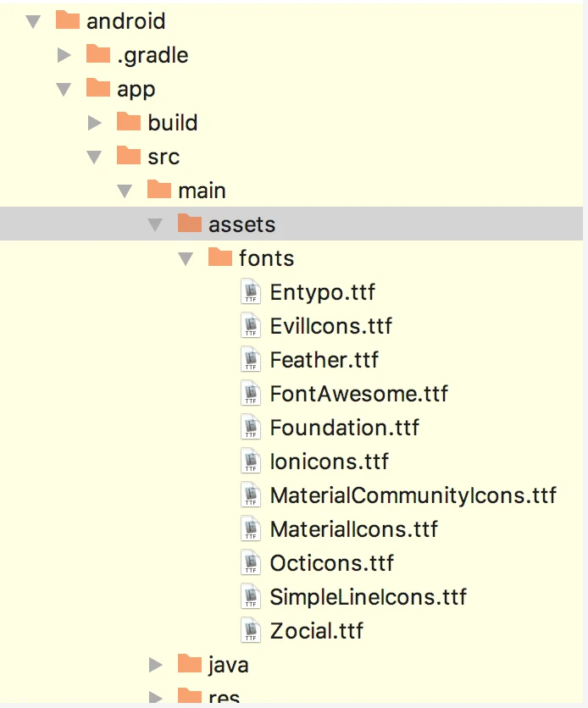Collapse the src folder arrow
Screen dimensions: 588x708
coord(94,157)
